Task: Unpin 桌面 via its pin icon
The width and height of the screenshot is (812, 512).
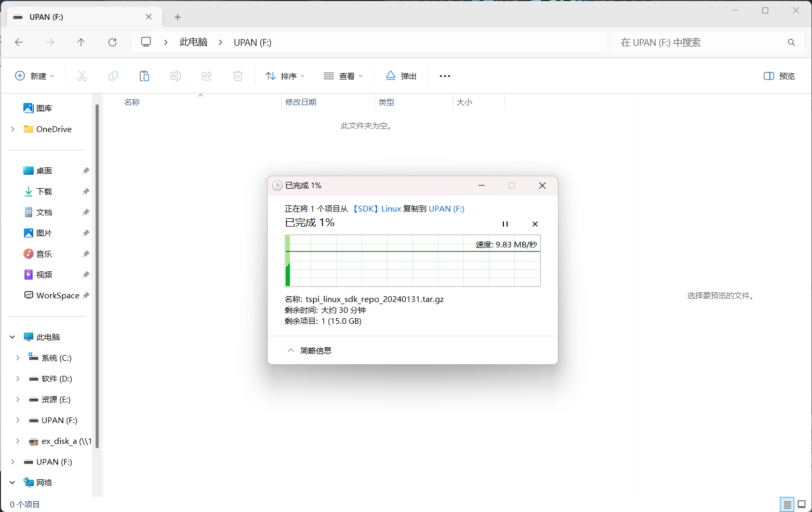Action: [x=86, y=170]
